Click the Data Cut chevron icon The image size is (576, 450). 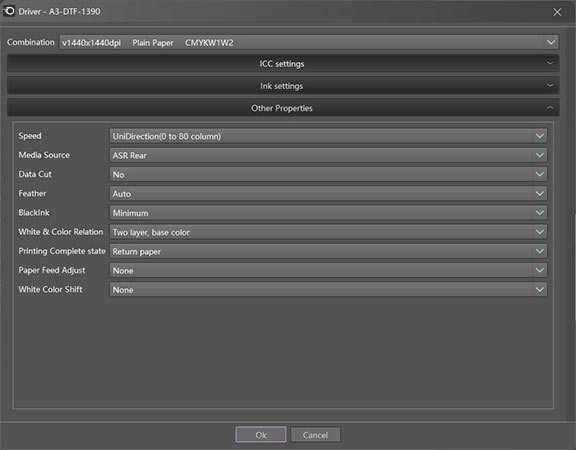[540, 174]
